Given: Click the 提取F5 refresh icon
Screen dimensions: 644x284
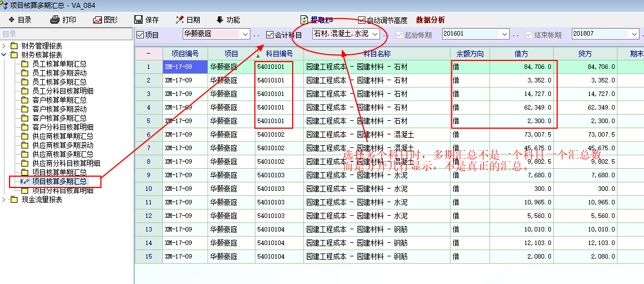Looking at the screenshot, I should point(304,20).
